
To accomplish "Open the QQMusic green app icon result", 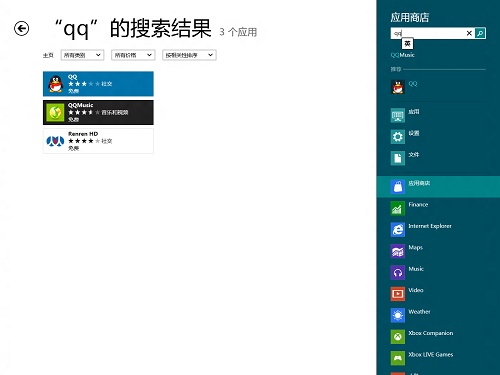I will pyautogui.click(x=55, y=112).
